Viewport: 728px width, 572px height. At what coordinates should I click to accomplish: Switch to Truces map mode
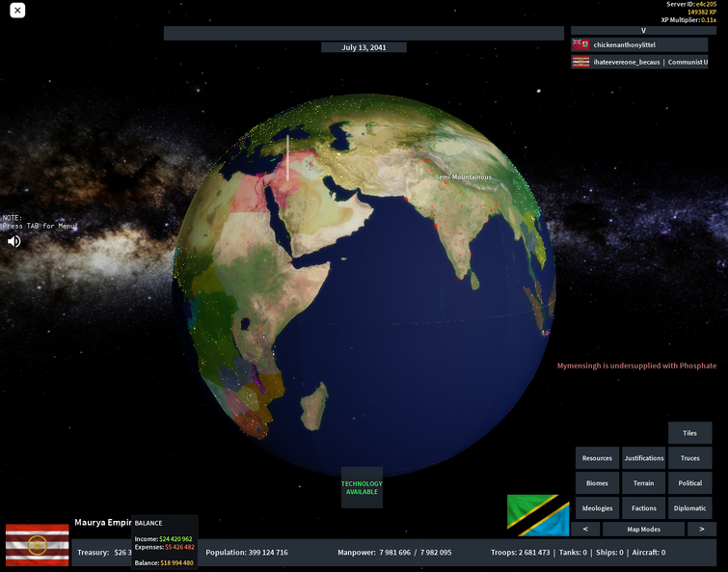pyautogui.click(x=690, y=458)
